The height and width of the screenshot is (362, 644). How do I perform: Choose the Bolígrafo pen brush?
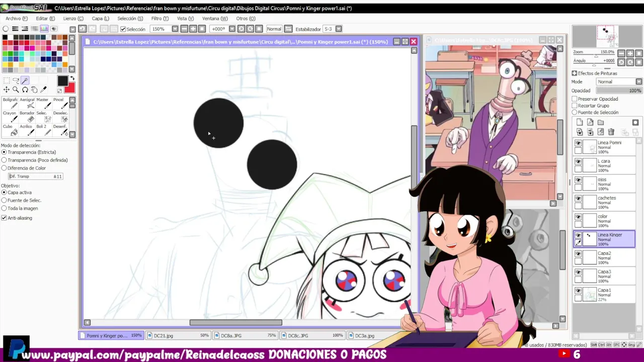[x=10, y=103]
